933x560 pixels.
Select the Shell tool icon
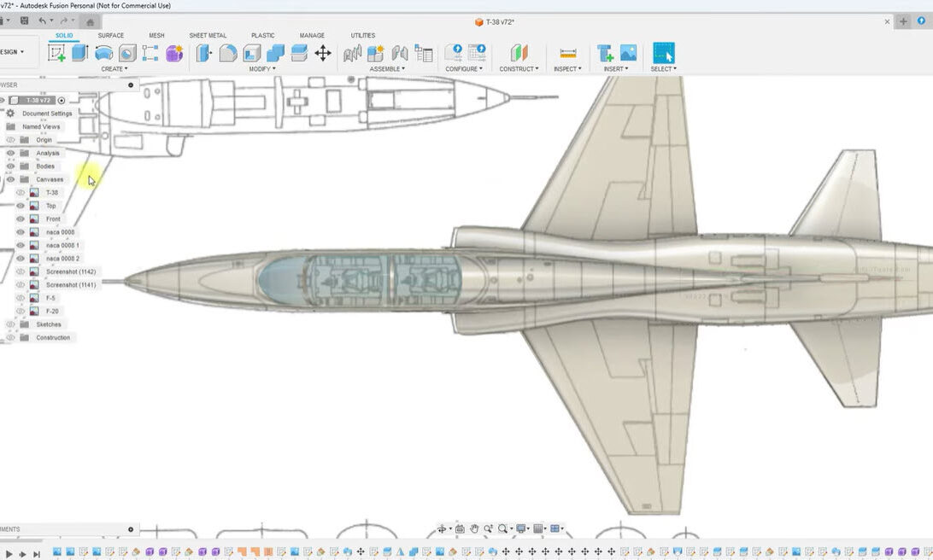click(252, 53)
